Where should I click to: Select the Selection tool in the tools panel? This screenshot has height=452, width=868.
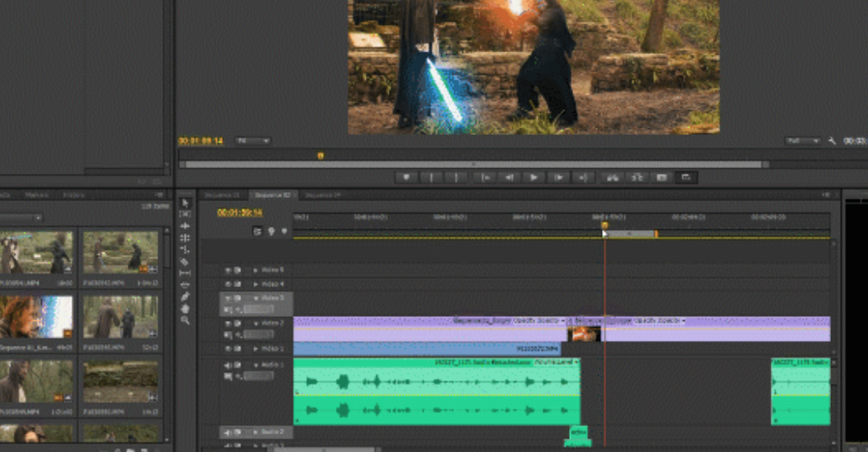(x=186, y=203)
